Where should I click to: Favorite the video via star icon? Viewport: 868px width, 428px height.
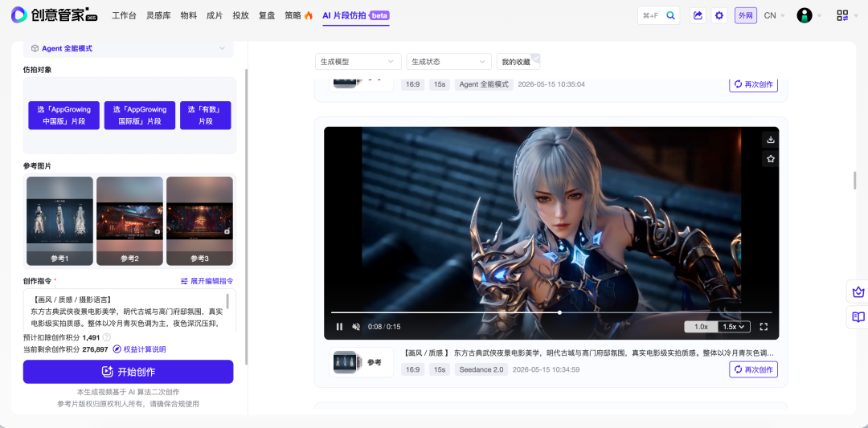coord(770,159)
